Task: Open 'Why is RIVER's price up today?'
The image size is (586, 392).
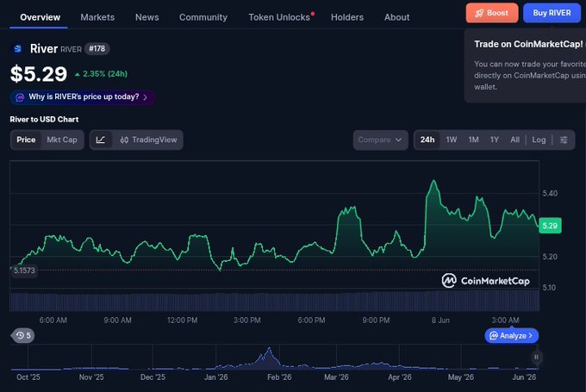Action: click(83, 97)
